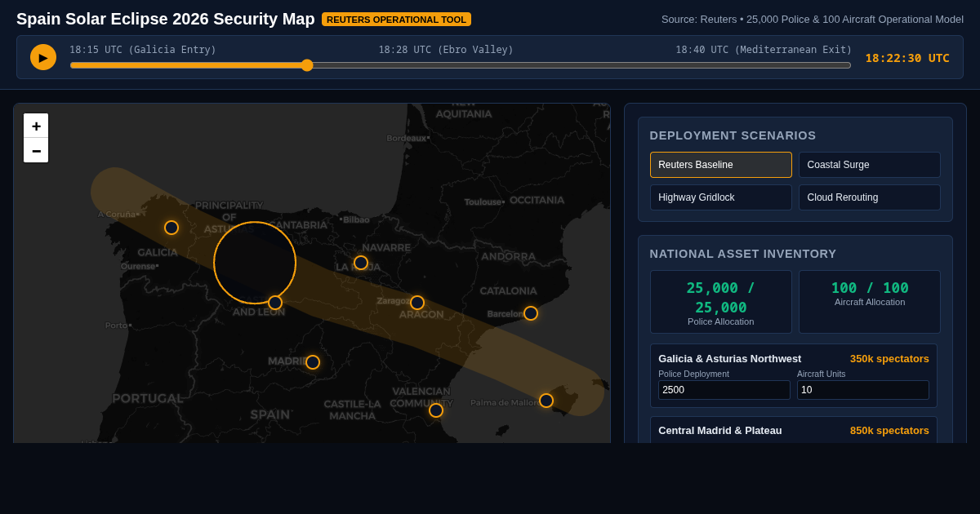Click the 18:28 UTC (Ebro Valley) label
The image size is (980, 514).
pos(446,50)
